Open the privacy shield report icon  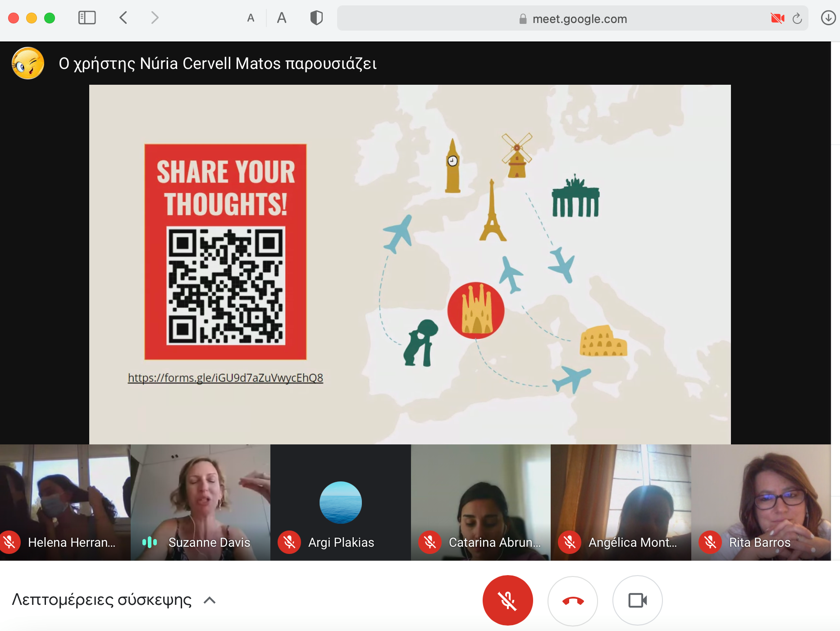pos(316,18)
